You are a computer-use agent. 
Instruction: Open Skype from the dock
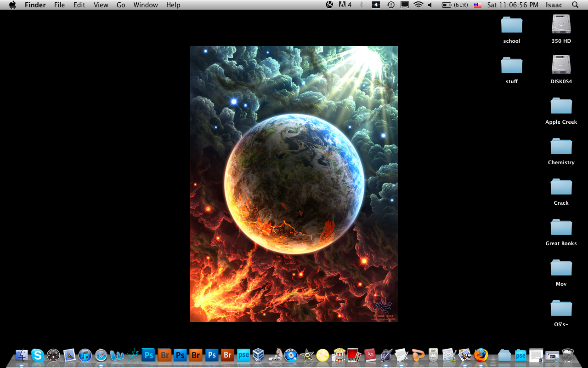38,355
